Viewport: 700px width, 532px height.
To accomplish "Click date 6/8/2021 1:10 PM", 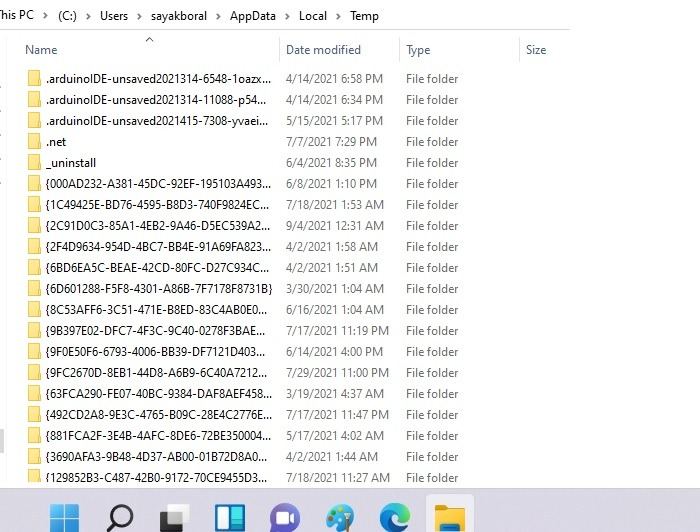I will pyautogui.click(x=331, y=183).
